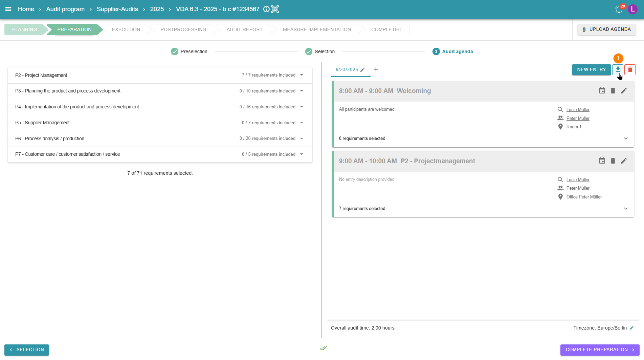Screen dimensions: 644x360
Task: Select the 9/23/2025 agenda tab
Action: tap(347, 69)
